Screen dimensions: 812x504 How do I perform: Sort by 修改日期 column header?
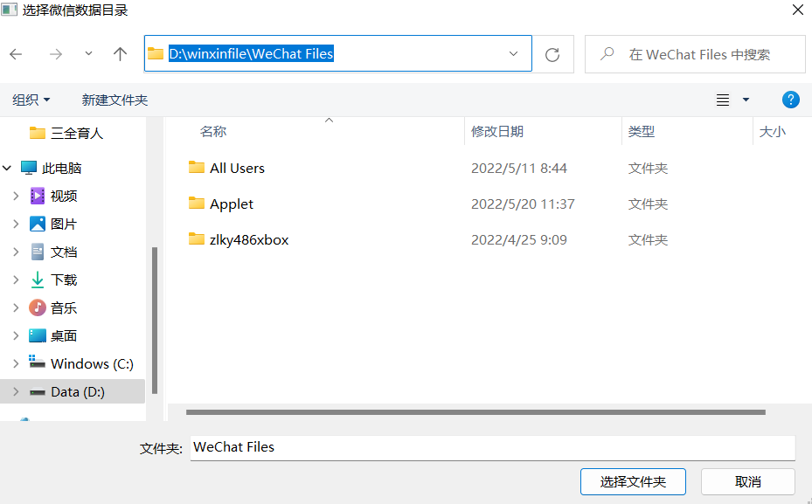pos(497,131)
